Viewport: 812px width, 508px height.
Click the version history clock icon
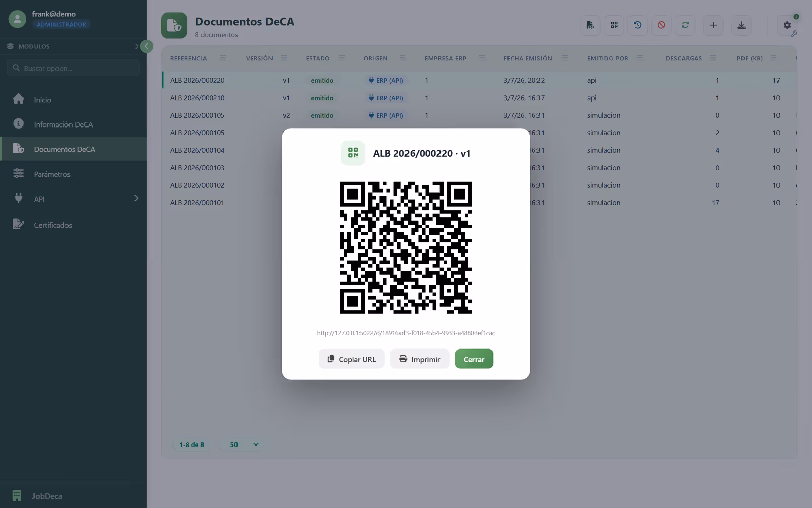(638, 25)
